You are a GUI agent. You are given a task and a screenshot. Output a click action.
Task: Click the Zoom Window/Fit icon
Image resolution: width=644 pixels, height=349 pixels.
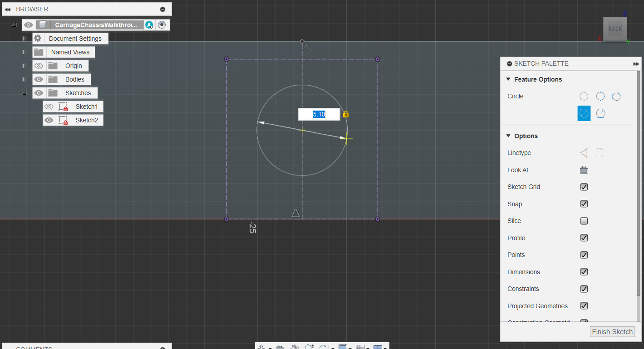(x=324, y=347)
